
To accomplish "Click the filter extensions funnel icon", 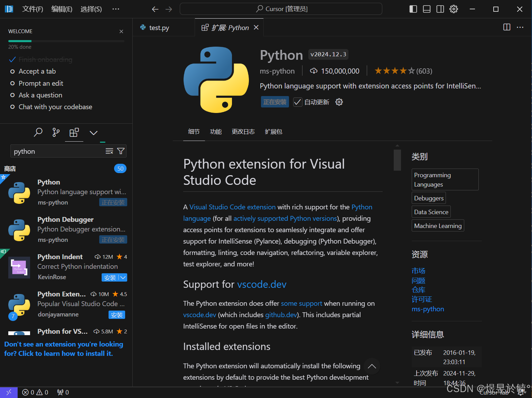I will [121, 151].
